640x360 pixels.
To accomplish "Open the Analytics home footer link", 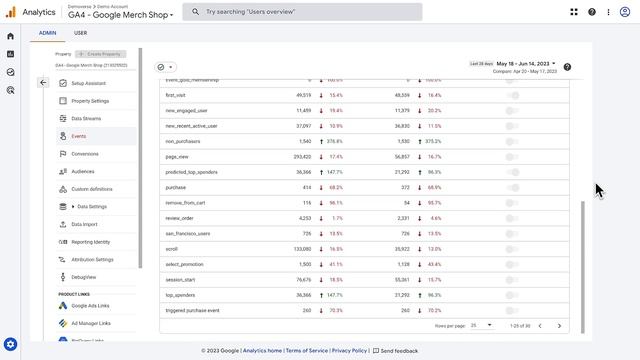I will point(262,351).
